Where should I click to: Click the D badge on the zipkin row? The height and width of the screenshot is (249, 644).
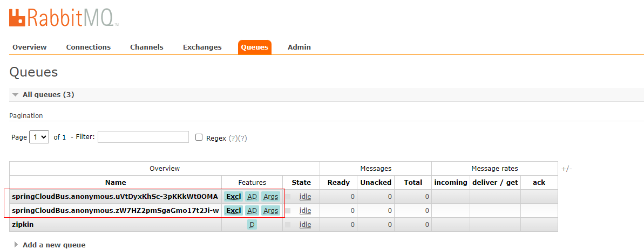[252, 224]
